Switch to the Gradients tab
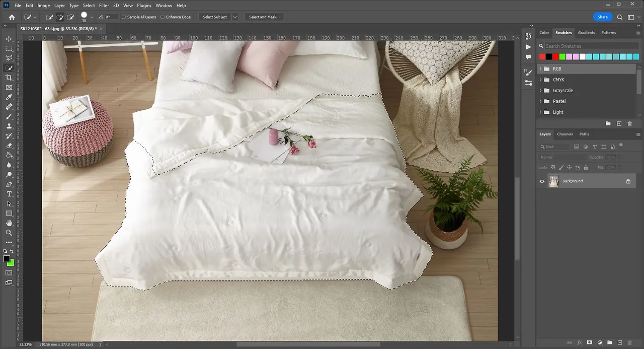Screen dimensions: 644x349 coord(586,33)
